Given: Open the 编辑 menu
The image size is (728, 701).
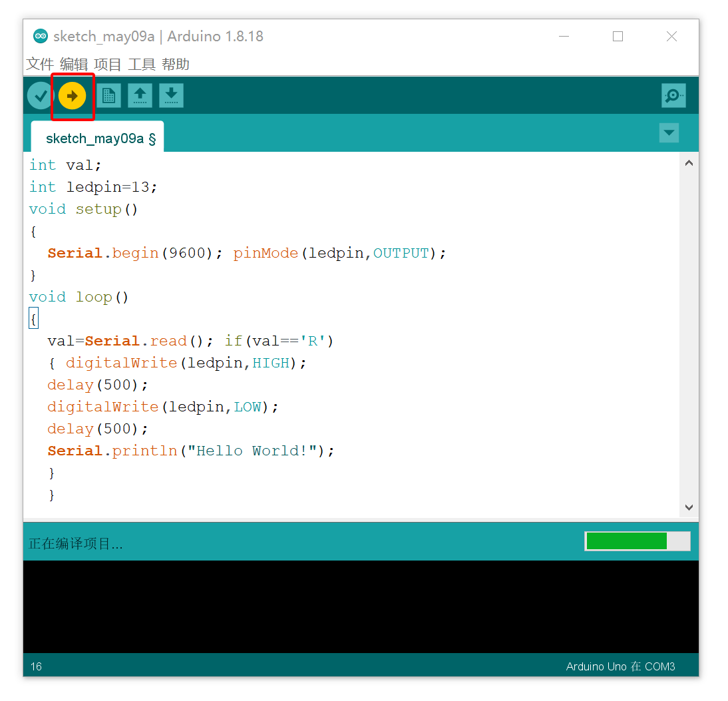Looking at the screenshot, I should click(74, 64).
